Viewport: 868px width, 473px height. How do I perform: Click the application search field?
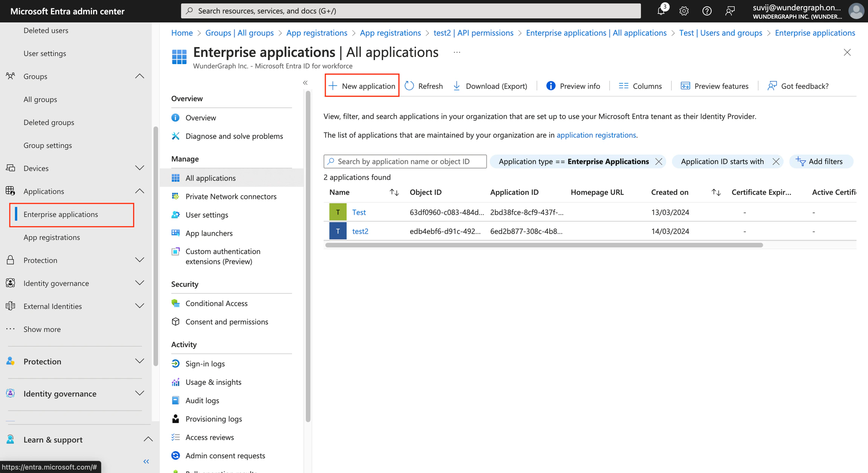click(405, 161)
